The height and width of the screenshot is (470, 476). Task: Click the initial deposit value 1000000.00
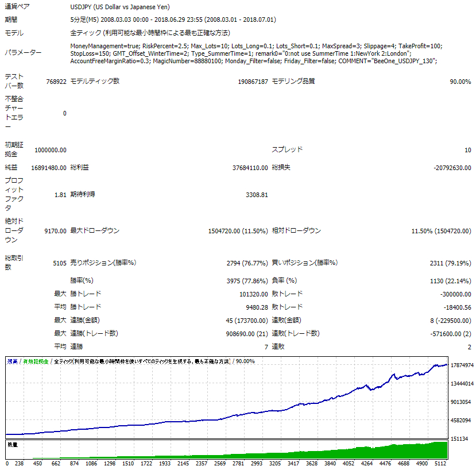(51, 150)
